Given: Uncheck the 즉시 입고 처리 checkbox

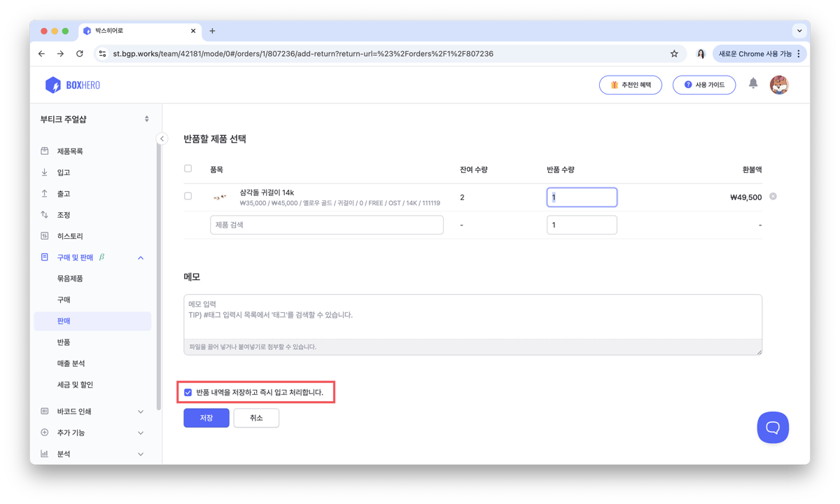Looking at the screenshot, I should (188, 393).
